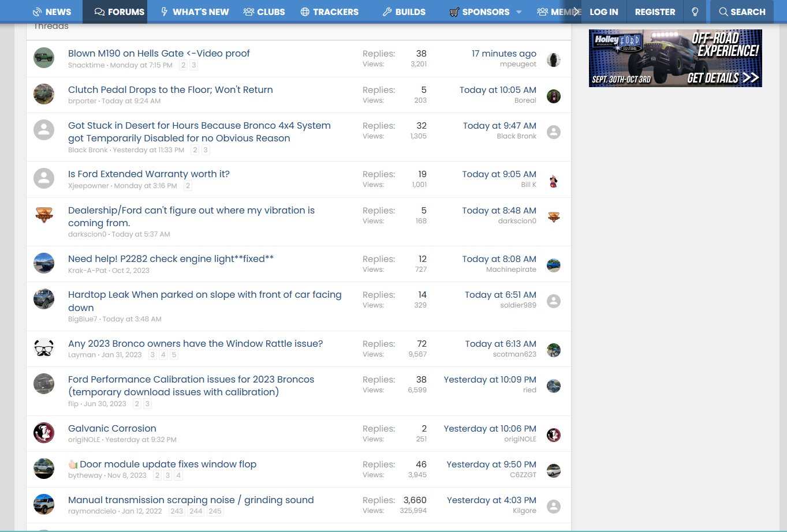Click raymondcielo's avatar beside Manual transmission thread

click(x=44, y=504)
